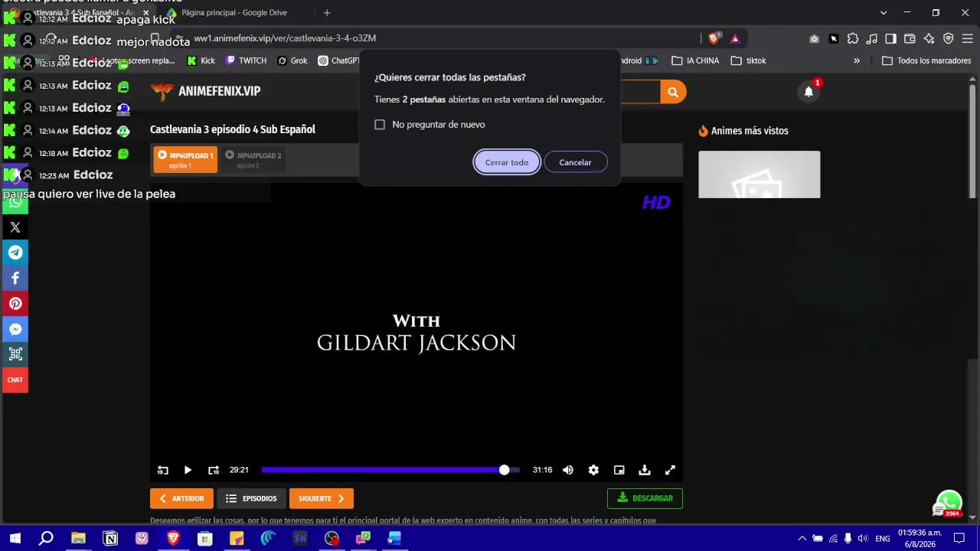Mute the video player volume
Image resolution: width=980 pixels, height=551 pixels.
(568, 470)
